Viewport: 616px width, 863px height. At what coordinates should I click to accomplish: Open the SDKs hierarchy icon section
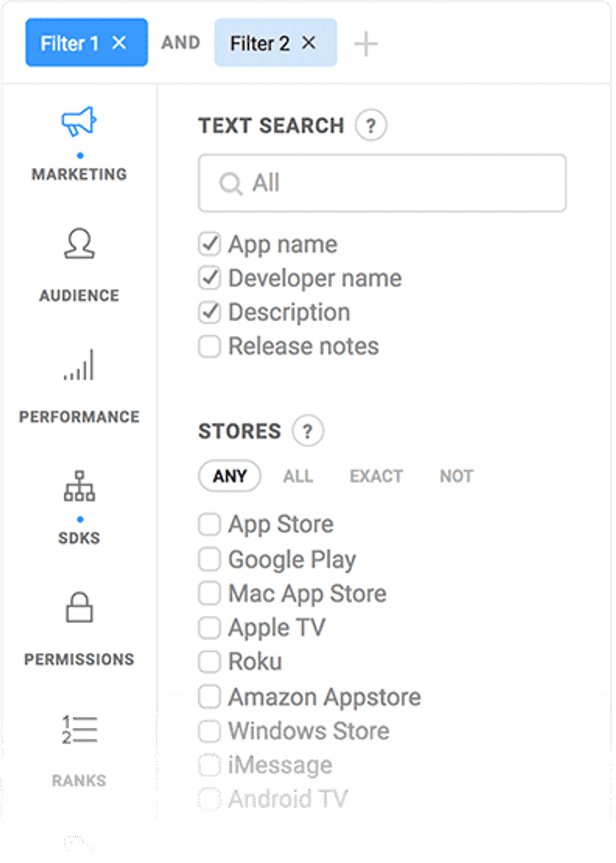[x=79, y=486]
